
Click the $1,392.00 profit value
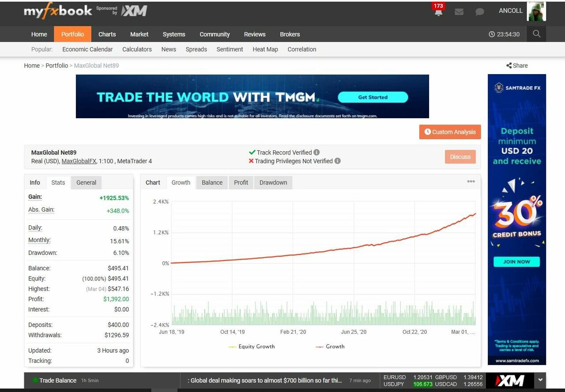coord(116,299)
